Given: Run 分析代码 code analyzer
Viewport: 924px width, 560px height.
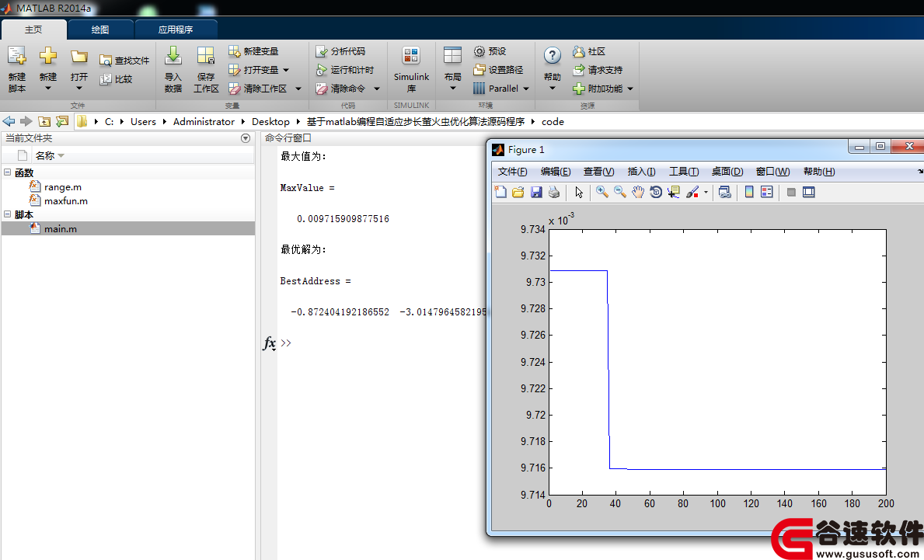Looking at the screenshot, I should pos(340,51).
